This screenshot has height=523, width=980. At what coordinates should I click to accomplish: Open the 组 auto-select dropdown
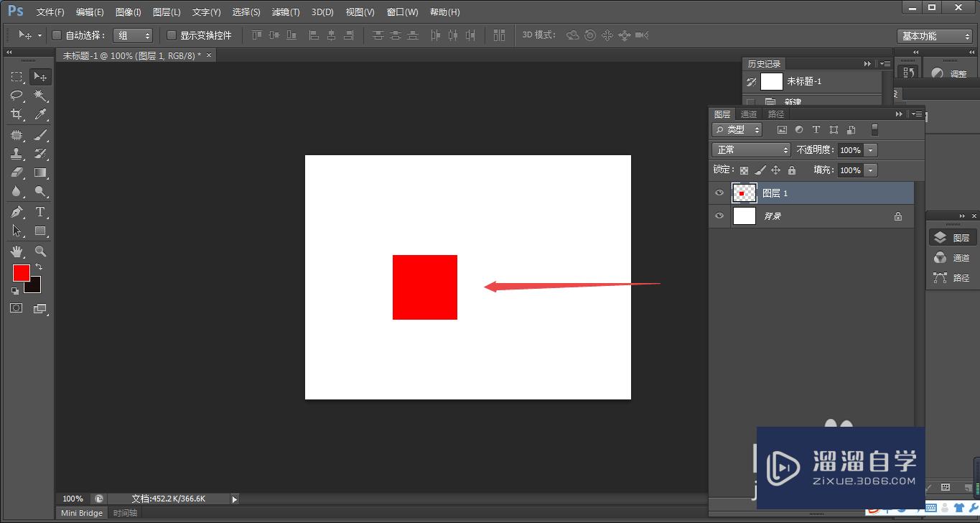click(x=133, y=35)
